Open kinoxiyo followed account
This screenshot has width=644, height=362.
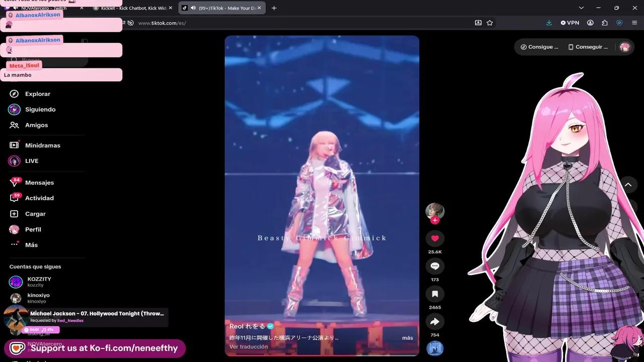pyautogui.click(x=30, y=298)
